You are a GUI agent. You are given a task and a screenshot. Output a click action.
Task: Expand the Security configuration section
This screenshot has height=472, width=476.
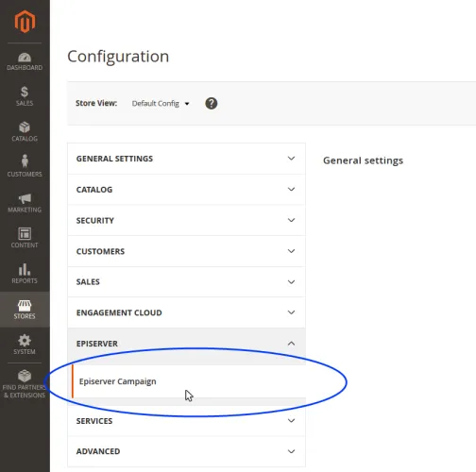pyautogui.click(x=186, y=220)
